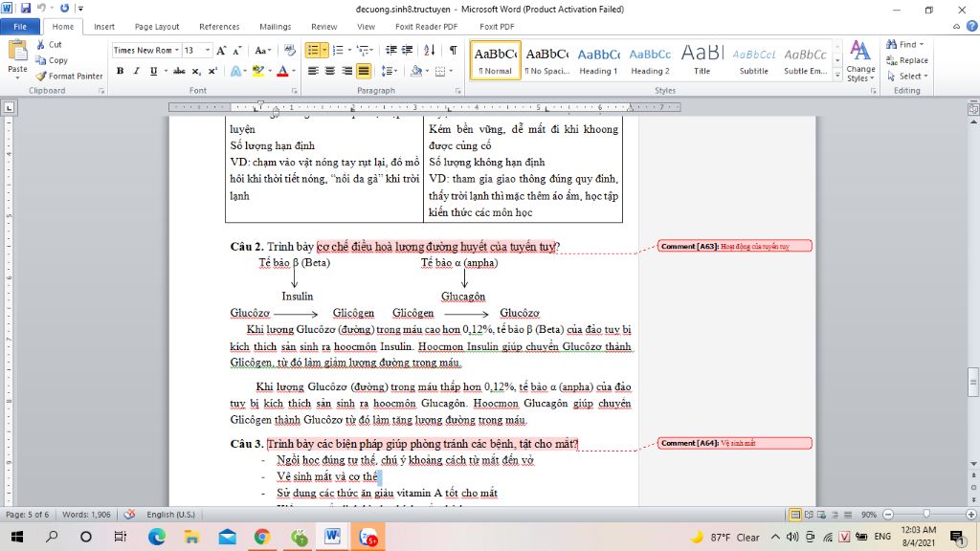Open Font name dropdown Times New Roman
The image size is (980, 551).
point(177,50)
